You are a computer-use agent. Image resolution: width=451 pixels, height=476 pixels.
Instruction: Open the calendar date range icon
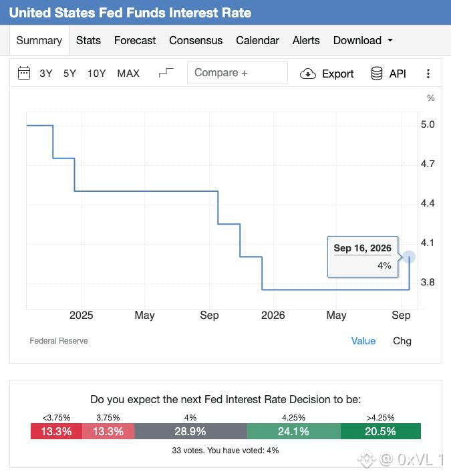[24, 73]
